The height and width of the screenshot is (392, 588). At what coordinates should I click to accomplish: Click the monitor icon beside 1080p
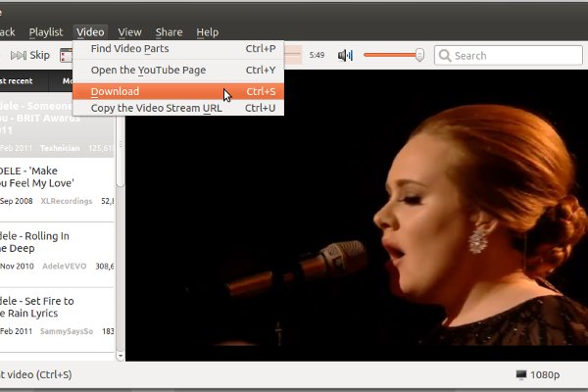click(x=521, y=374)
